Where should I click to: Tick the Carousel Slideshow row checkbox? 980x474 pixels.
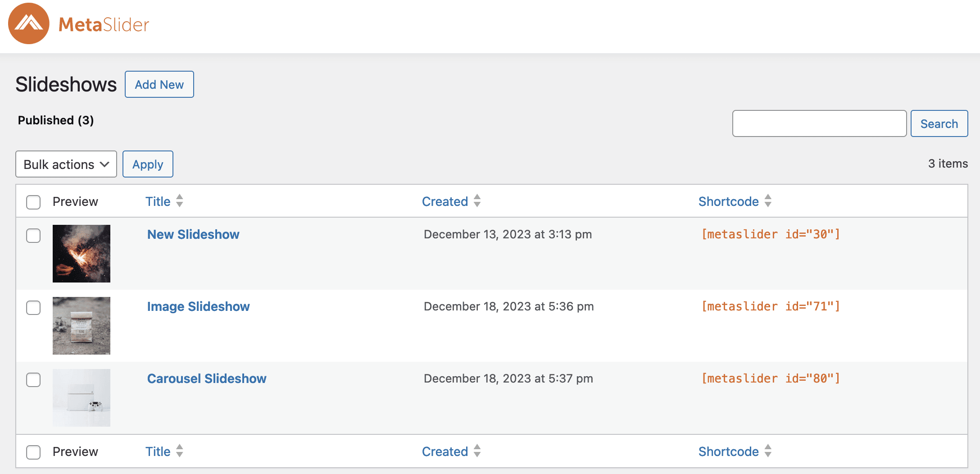tap(33, 380)
